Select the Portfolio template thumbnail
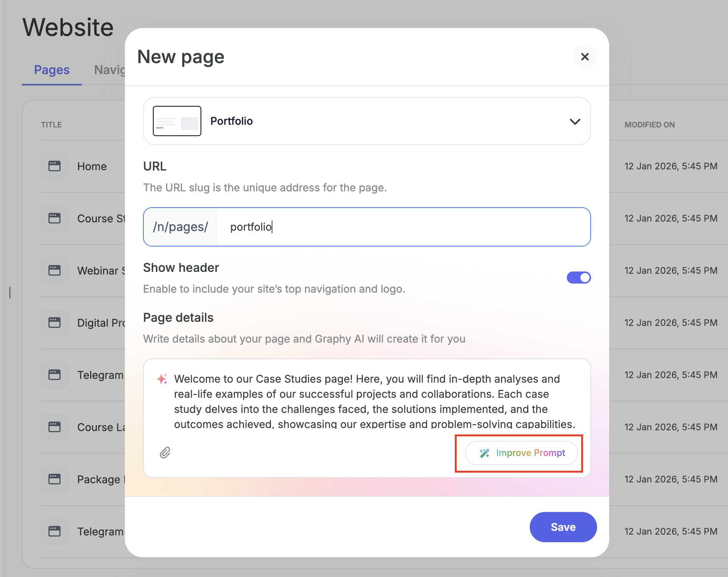Image resolution: width=728 pixels, height=577 pixels. (177, 121)
